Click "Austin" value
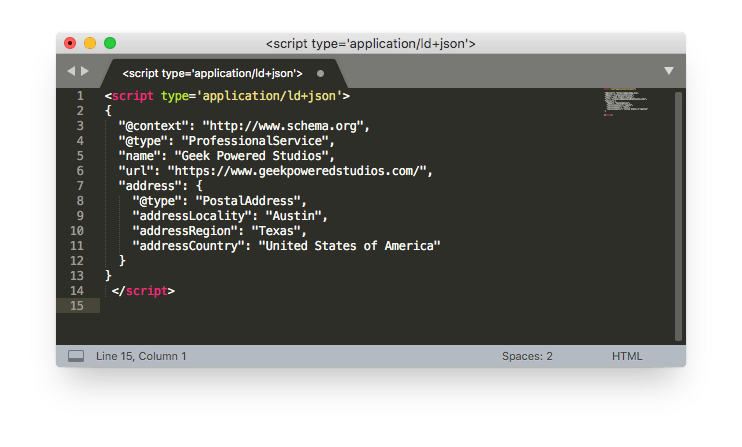 [293, 216]
